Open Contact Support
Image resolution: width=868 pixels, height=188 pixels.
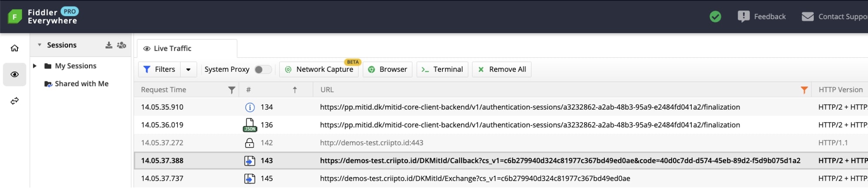click(835, 17)
